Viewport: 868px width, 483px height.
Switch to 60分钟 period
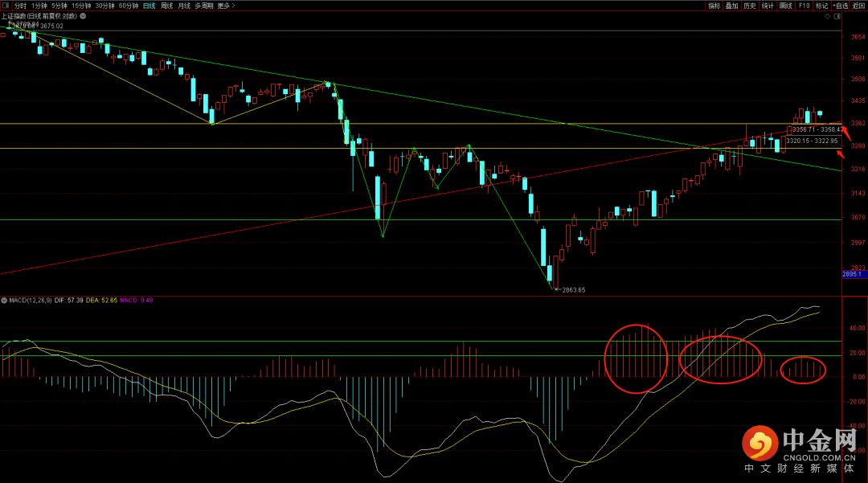tap(129, 6)
